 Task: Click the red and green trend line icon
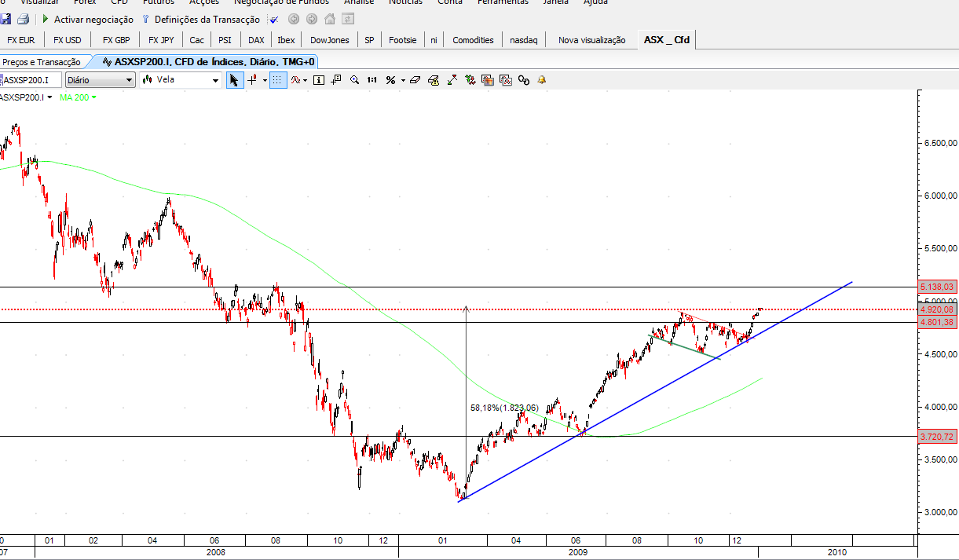452,79
